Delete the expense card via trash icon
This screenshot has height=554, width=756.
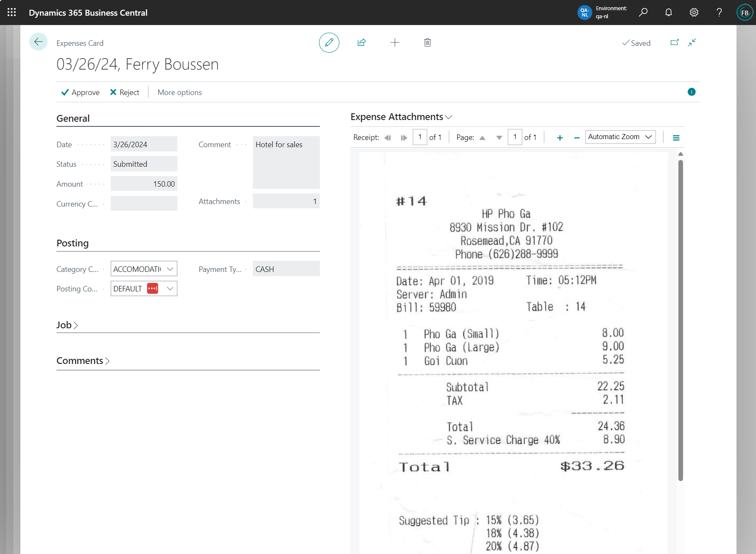click(x=427, y=42)
